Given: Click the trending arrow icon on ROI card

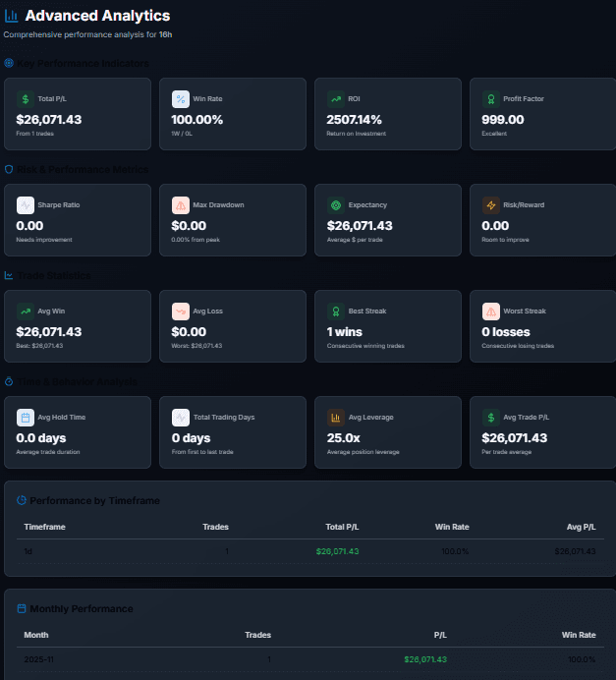Looking at the screenshot, I should tap(336, 99).
